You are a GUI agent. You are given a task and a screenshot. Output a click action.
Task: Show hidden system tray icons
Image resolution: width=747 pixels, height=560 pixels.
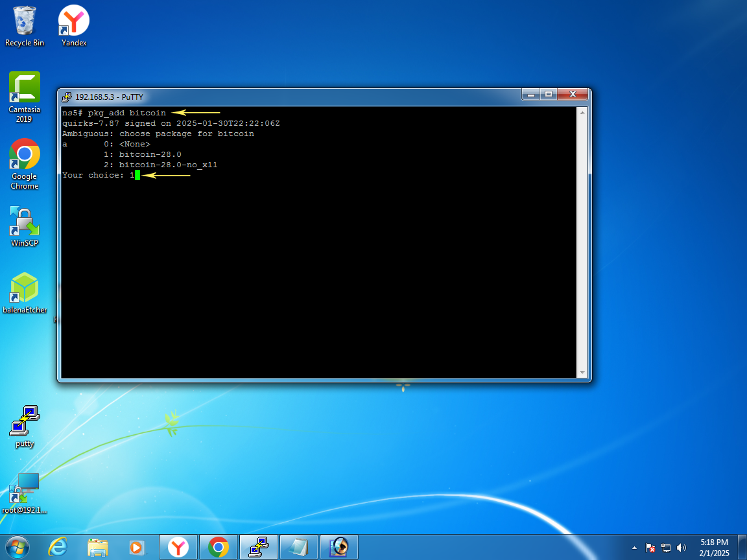pyautogui.click(x=634, y=548)
